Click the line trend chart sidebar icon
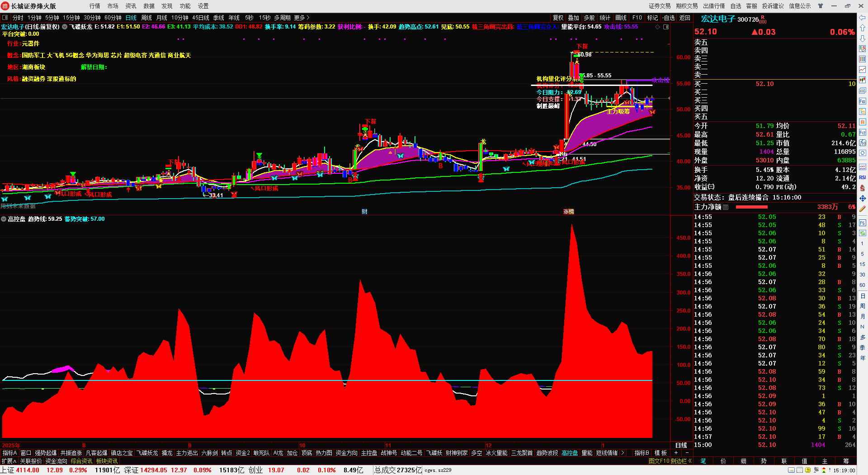This screenshot has width=868, height=475. (863, 70)
